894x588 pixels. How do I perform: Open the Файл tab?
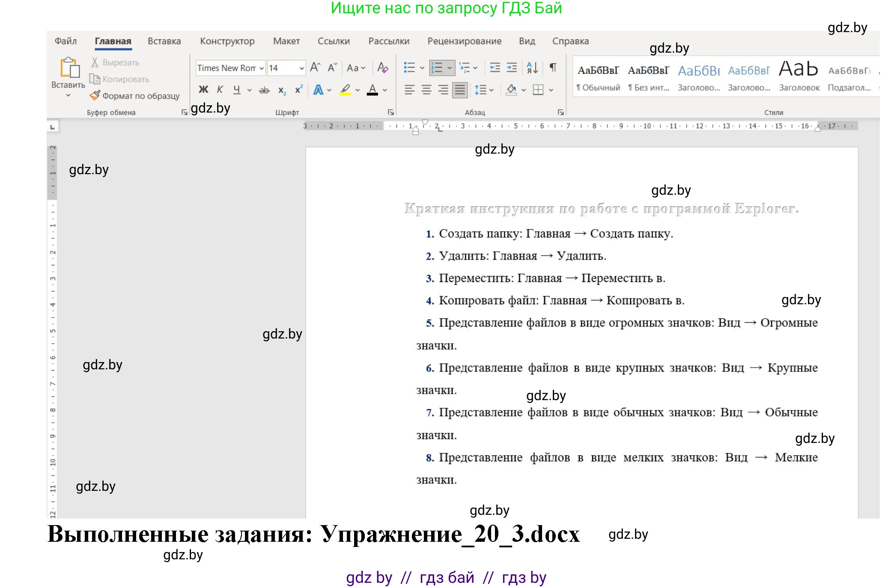coord(66,41)
